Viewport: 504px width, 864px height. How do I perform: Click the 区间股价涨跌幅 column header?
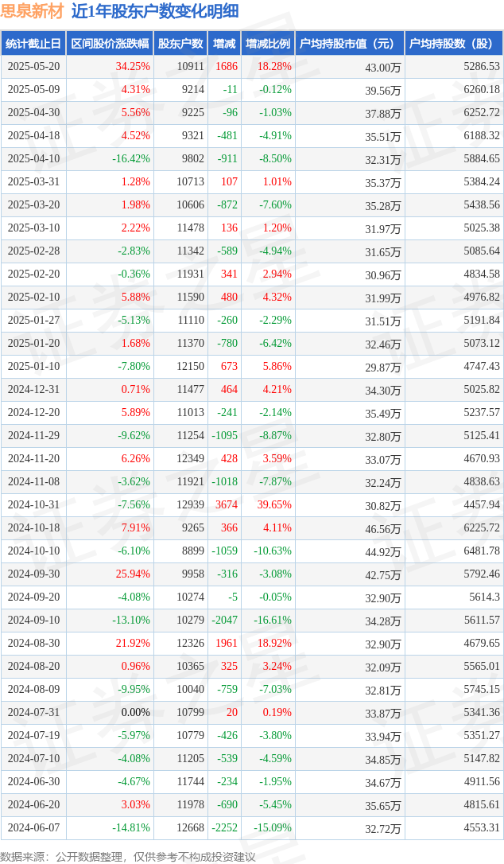point(110,44)
